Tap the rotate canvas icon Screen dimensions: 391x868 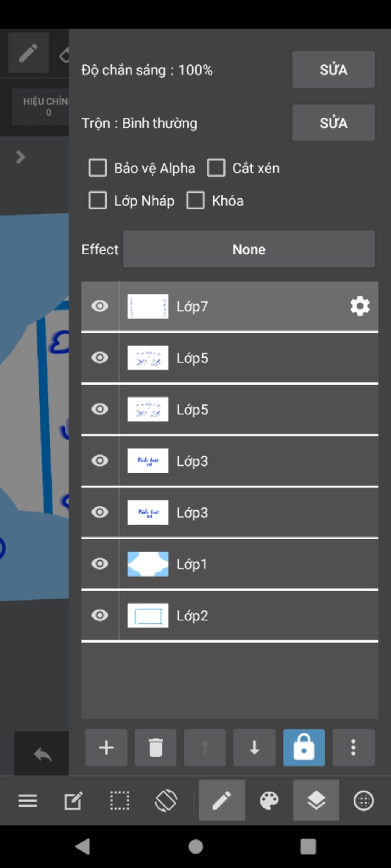pyautogui.click(x=166, y=800)
